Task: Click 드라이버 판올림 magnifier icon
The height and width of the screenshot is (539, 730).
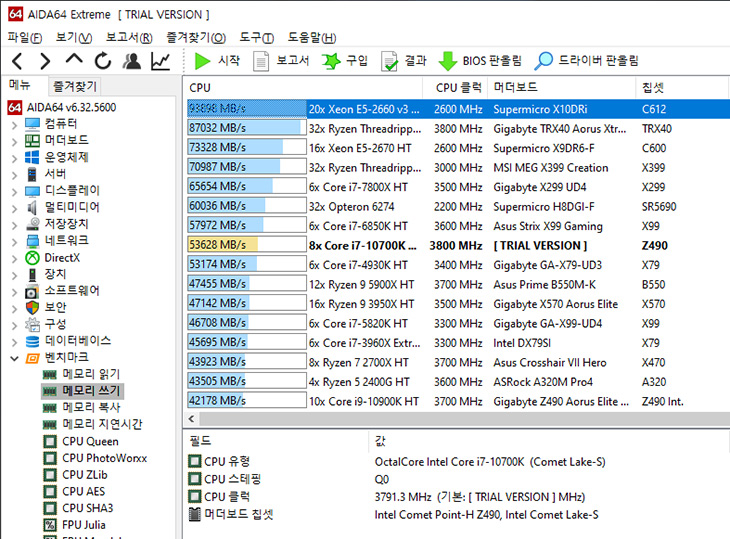Action: (543, 61)
